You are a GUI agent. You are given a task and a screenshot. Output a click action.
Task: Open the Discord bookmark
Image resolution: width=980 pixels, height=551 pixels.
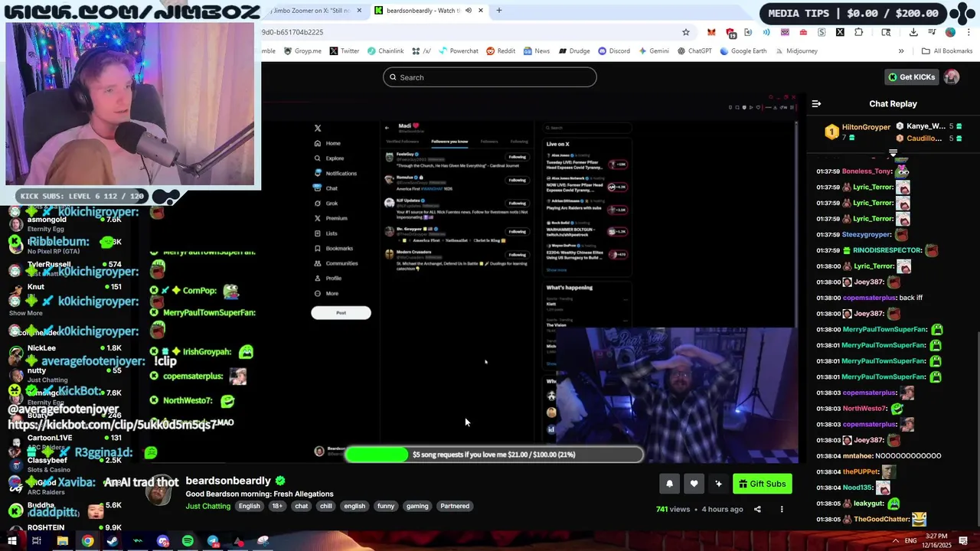(x=614, y=51)
